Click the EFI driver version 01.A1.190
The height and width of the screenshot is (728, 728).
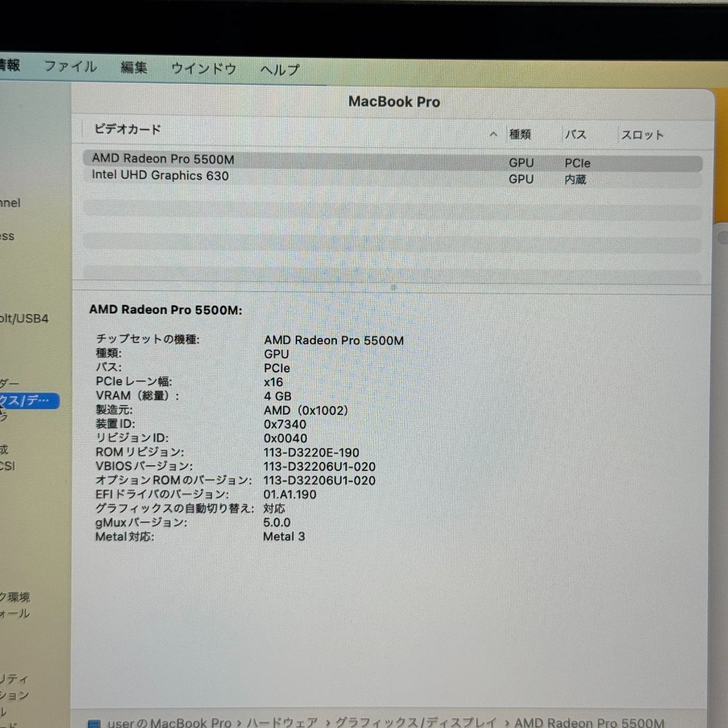coord(290,494)
